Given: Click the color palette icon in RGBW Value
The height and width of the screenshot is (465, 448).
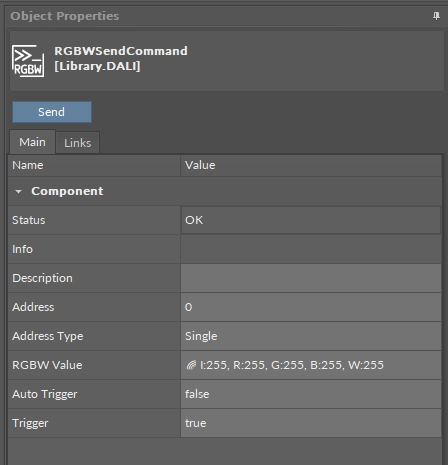Looking at the screenshot, I should coord(191,365).
